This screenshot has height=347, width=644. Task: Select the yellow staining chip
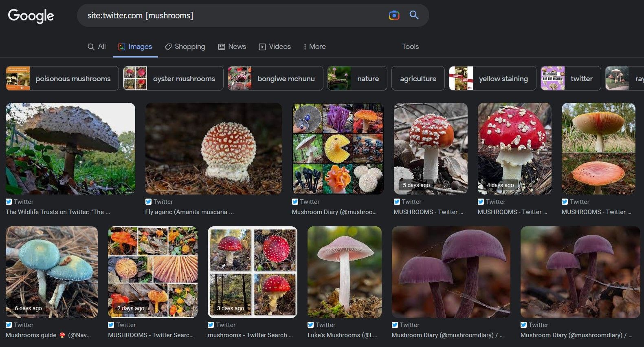coord(492,78)
